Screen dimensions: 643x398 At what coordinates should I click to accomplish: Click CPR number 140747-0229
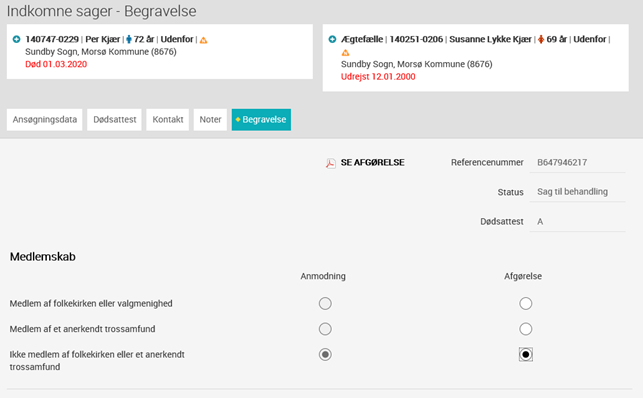point(52,39)
